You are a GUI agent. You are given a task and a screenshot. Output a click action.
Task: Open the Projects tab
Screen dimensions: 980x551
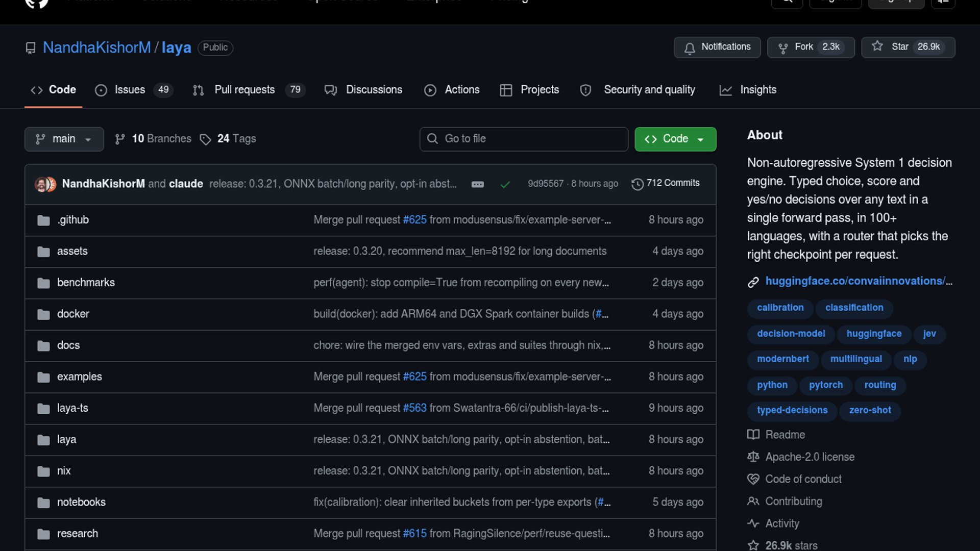[529, 90]
